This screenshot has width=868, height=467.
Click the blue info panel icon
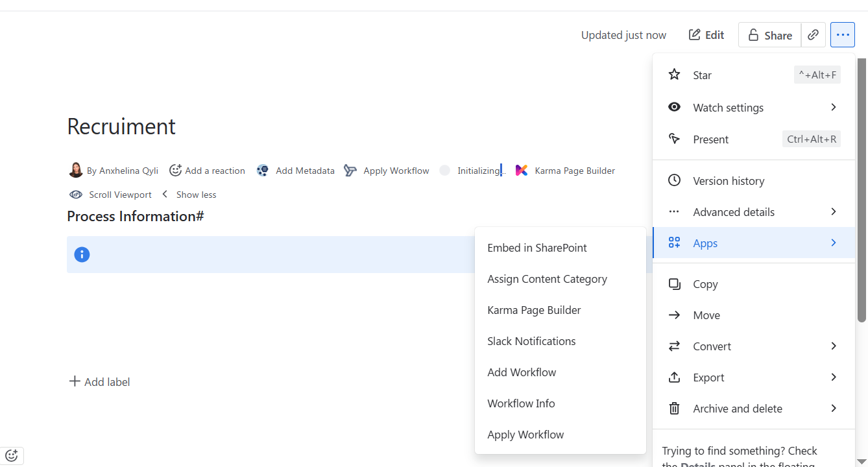coord(82,254)
